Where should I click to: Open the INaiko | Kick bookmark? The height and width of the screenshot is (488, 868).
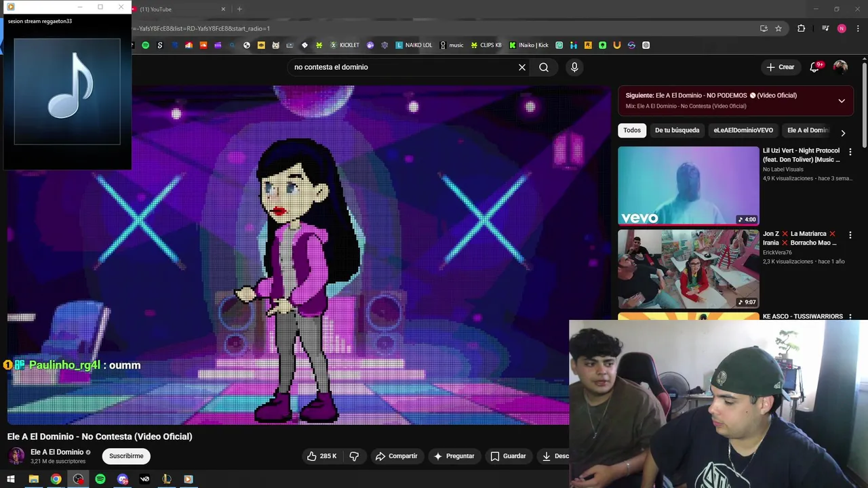click(x=529, y=45)
